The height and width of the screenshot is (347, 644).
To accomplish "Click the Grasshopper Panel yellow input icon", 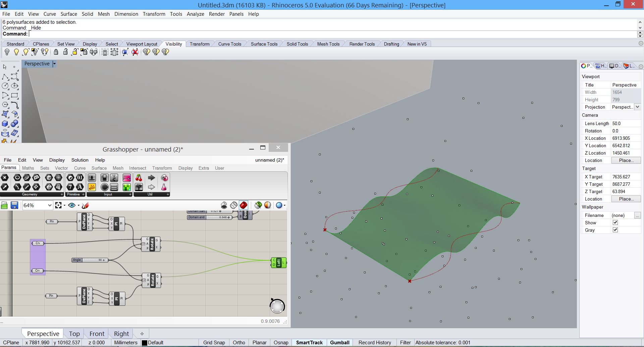I will point(92,187).
